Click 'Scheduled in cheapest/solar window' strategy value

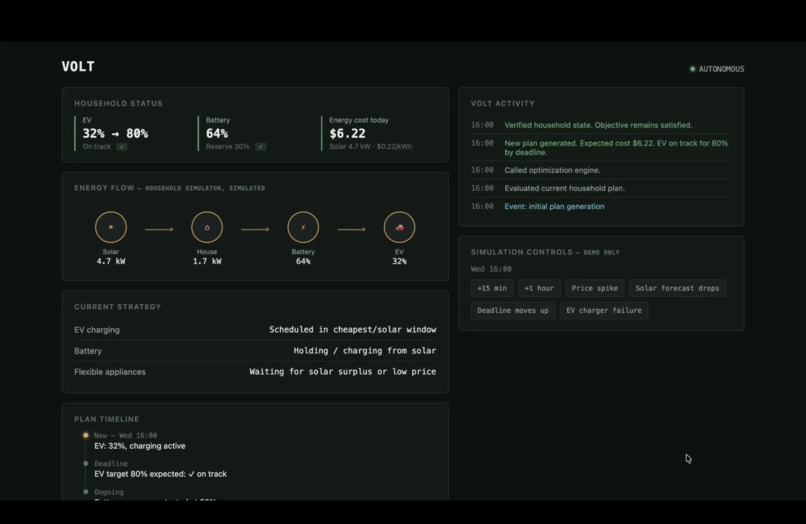click(353, 329)
